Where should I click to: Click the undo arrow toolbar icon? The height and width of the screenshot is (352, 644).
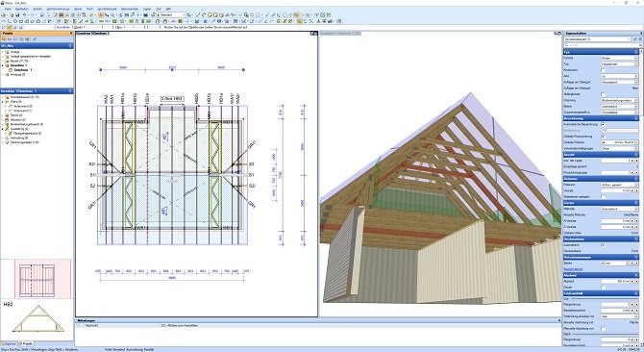[24, 14]
